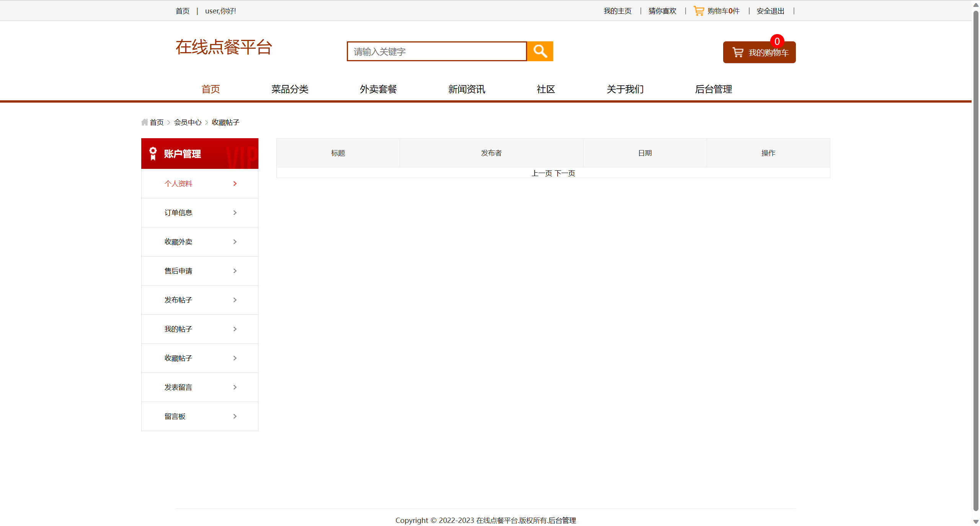Screen dimensions: 980x526
Task: Click the medal icon on 账户管理 header
Action: pyautogui.click(x=153, y=153)
